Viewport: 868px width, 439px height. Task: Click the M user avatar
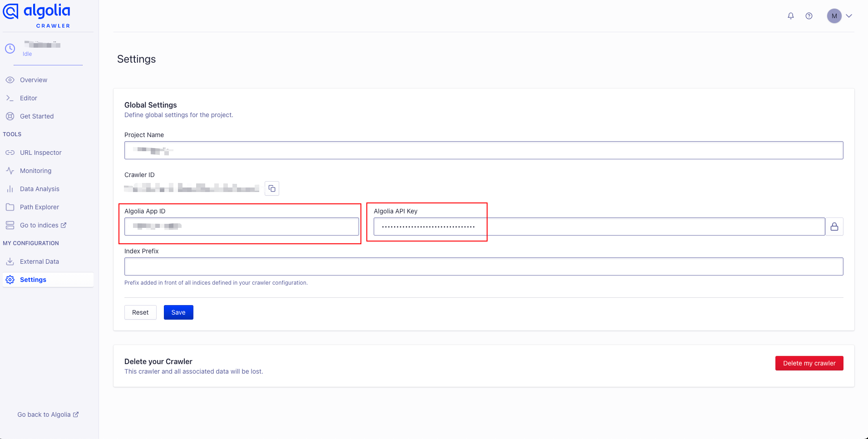834,16
